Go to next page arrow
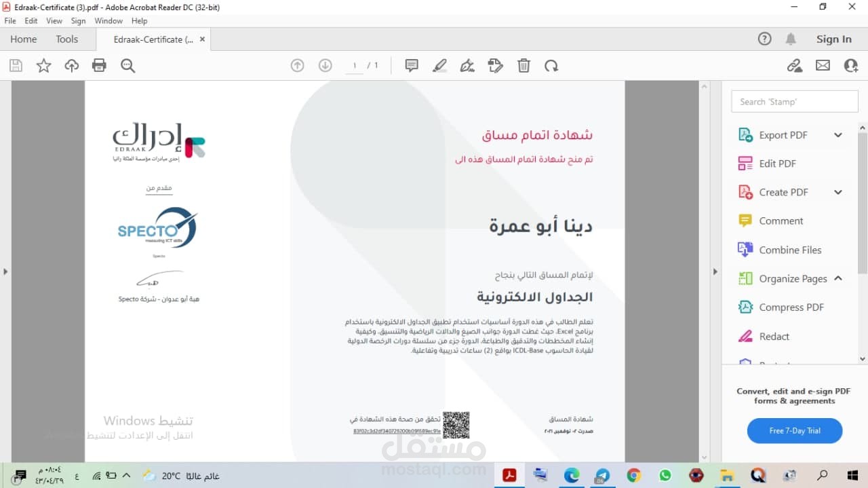Image resolution: width=868 pixels, height=488 pixels. pyautogui.click(x=325, y=66)
